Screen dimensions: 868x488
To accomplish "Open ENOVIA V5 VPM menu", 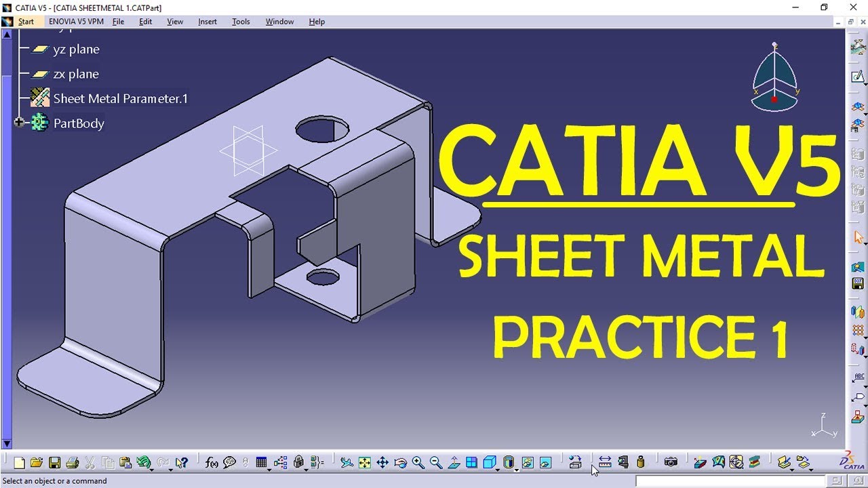I will (76, 22).
